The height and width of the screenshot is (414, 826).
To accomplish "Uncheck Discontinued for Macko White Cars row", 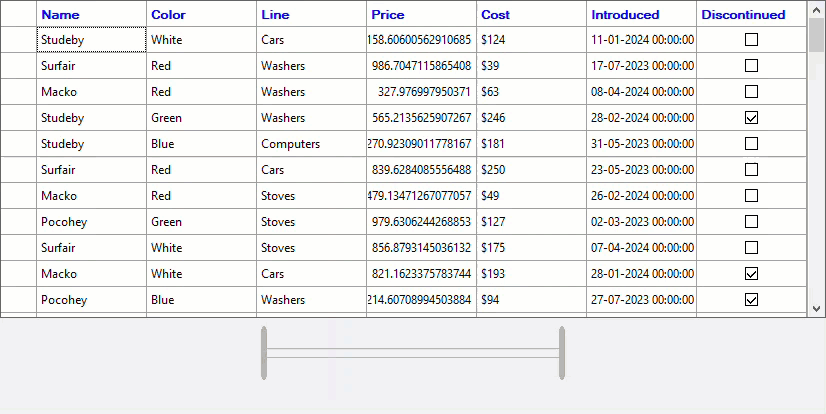I will coord(752,274).
